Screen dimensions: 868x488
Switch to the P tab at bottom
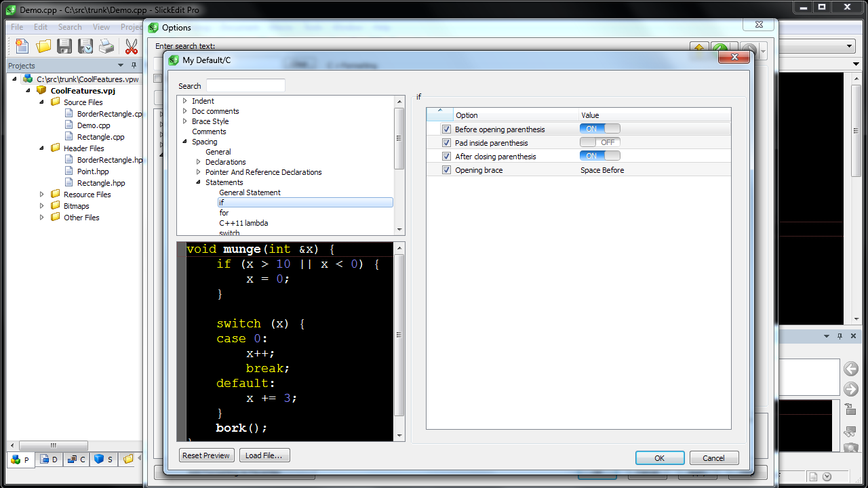click(x=20, y=460)
